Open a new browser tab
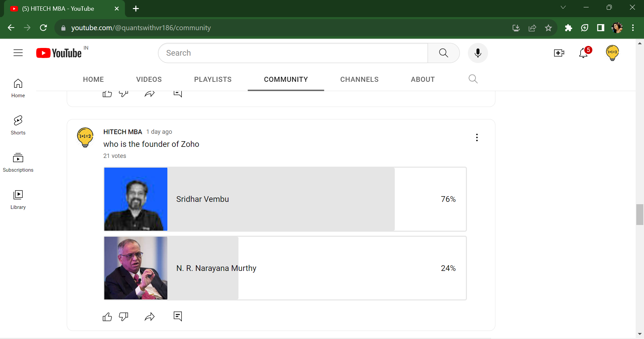The image size is (644, 339). (x=136, y=9)
